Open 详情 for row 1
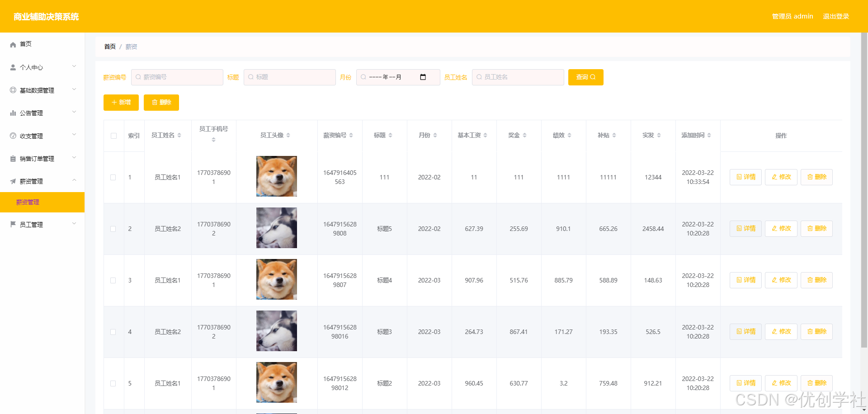868x414 pixels. (746, 177)
